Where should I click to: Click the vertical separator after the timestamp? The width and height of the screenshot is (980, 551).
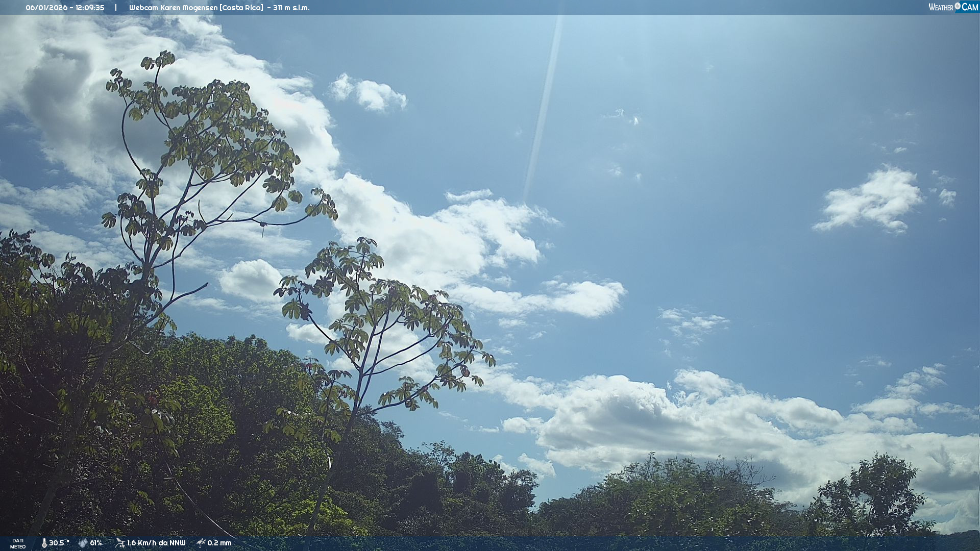click(116, 8)
